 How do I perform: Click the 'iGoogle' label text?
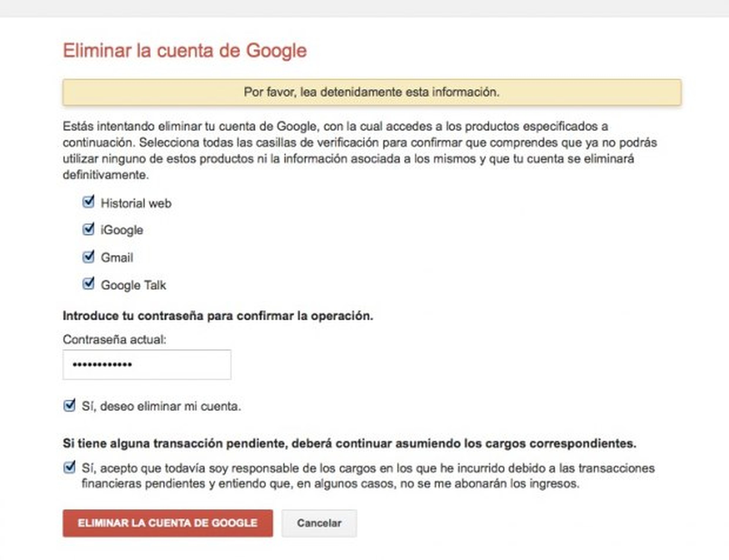(x=122, y=230)
